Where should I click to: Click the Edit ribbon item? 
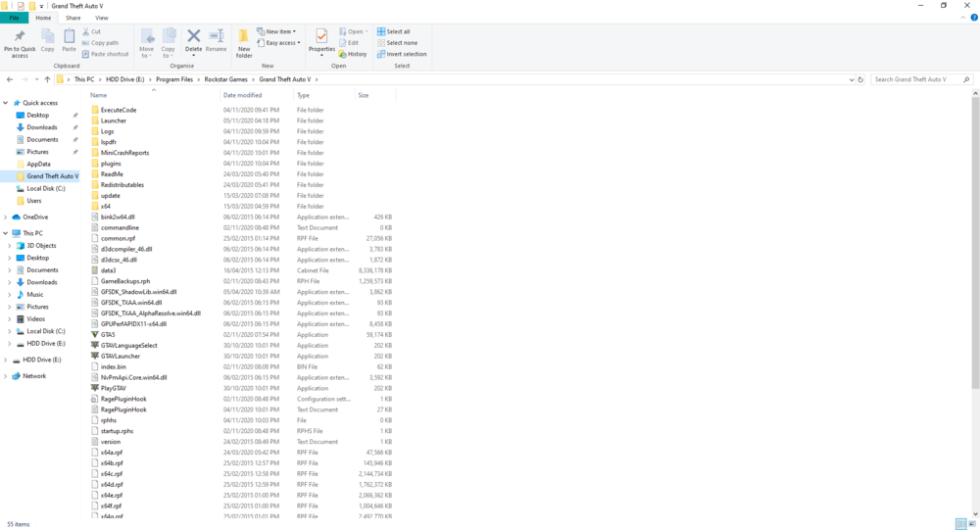click(349, 43)
